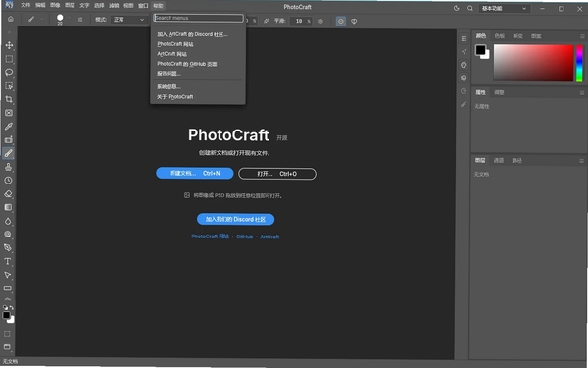Change the screen mode icon at toolbar bottom
588x368 pixels.
(x=8, y=347)
